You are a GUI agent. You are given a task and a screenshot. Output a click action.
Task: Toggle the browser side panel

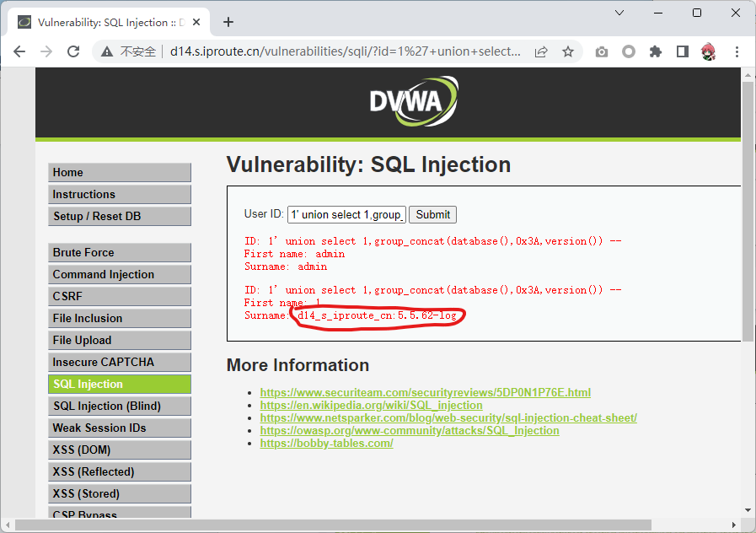[x=682, y=51]
